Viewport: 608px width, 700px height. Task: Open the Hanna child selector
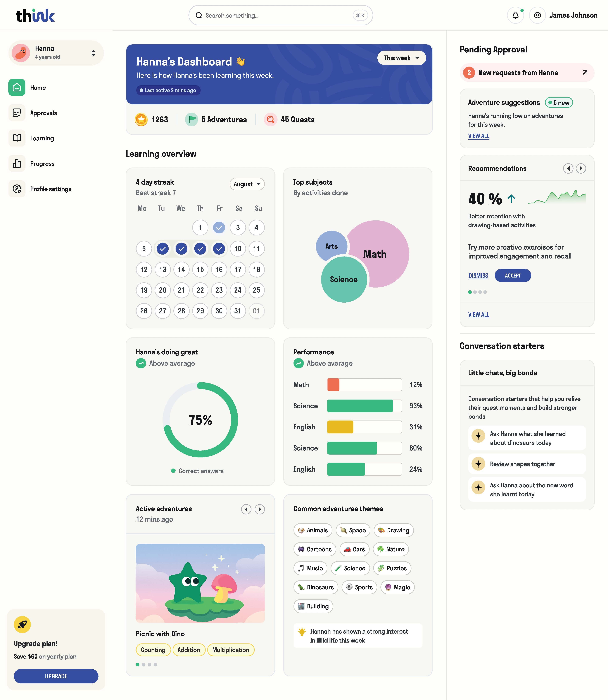56,53
